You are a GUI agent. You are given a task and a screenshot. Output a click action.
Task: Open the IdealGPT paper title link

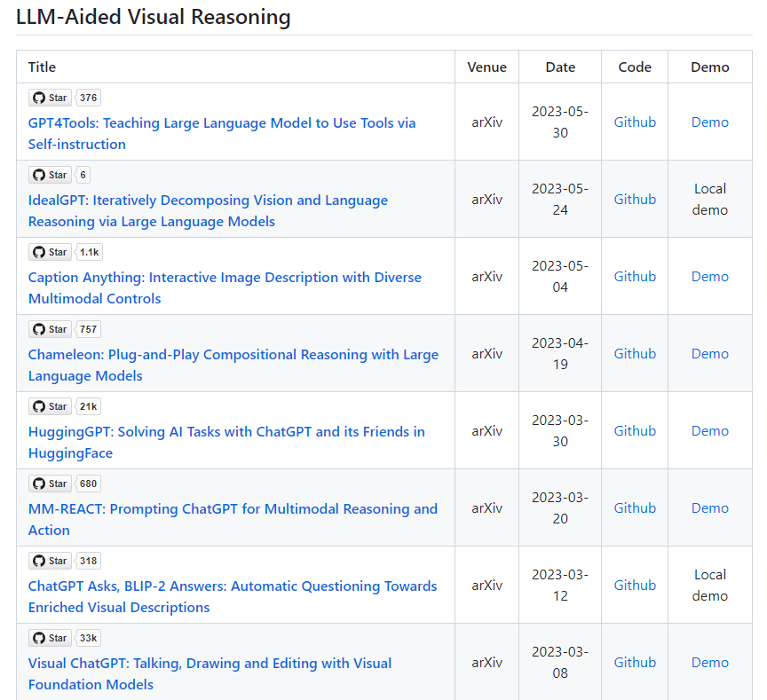[208, 210]
